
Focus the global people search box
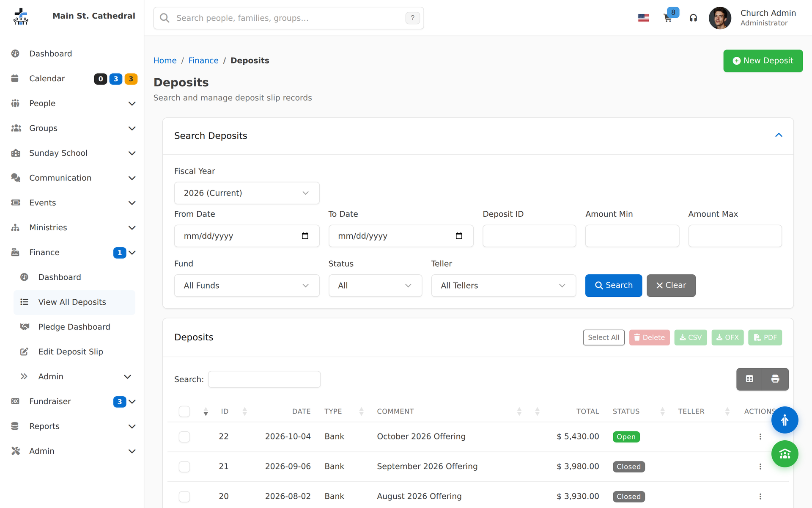pos(288,18)
